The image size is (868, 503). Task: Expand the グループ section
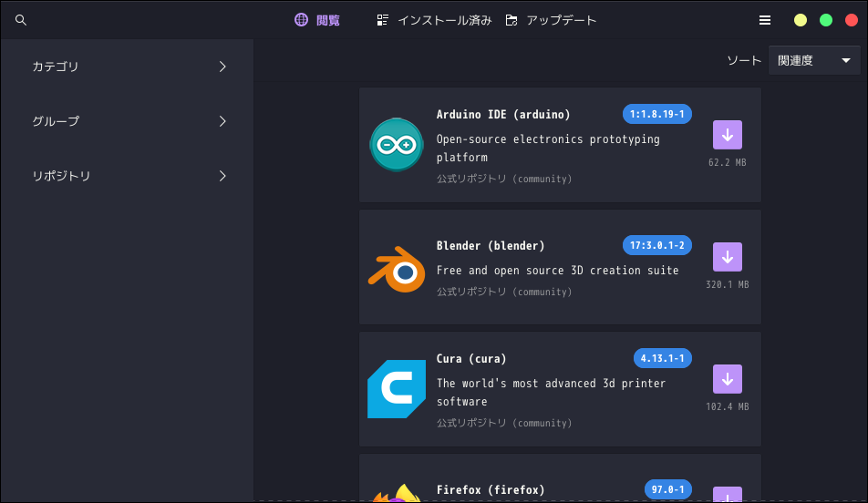click(128, 121)
